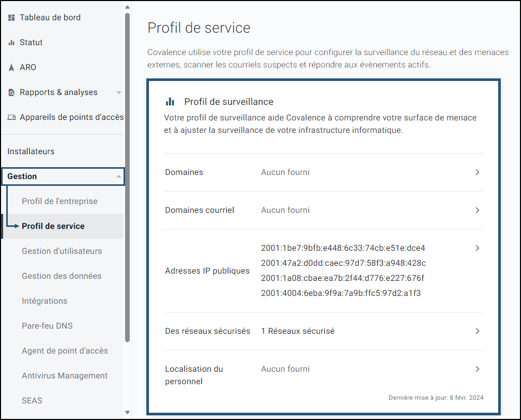521x420 pixels.
Task: Collapse the Gestion section
Action: [118, 176]
